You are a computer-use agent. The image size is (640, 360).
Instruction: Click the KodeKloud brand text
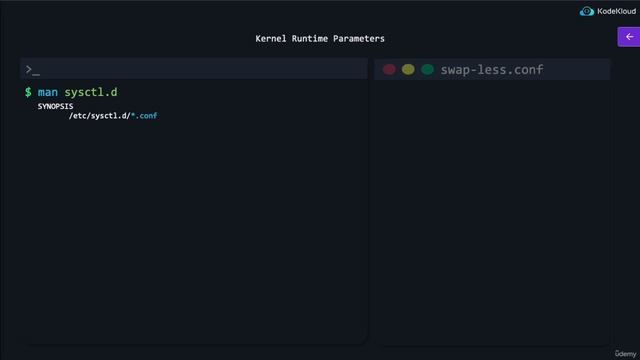point(616,11)
